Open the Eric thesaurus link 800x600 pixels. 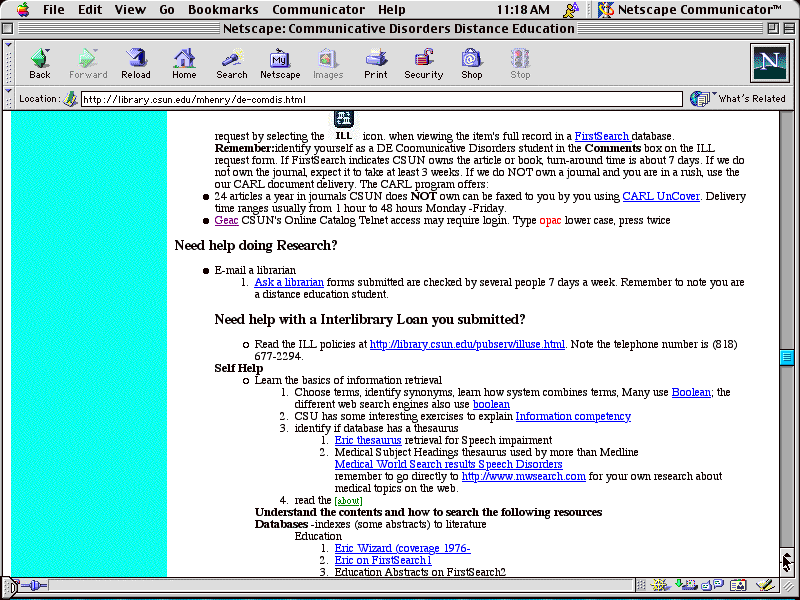click(x=368, y=440)
